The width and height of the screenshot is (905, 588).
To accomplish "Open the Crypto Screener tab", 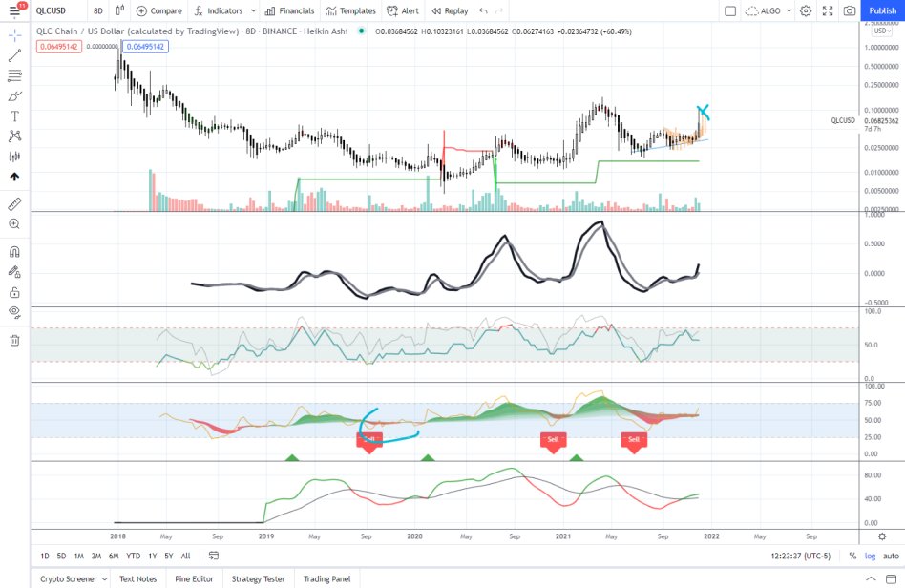I will [x=69, y=578].
